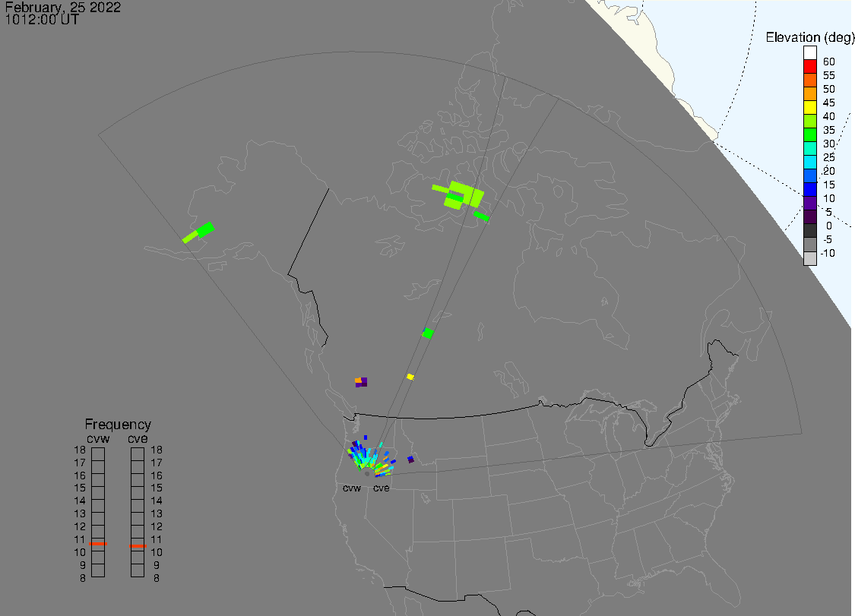Click the "8" label left of the cvw bar
855x616 pixels.
click(83, 578)
